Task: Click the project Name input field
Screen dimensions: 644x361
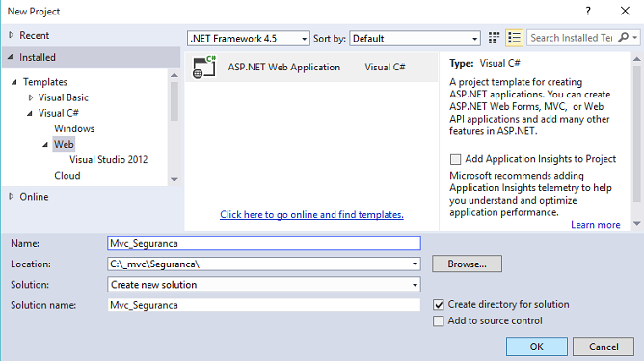Action: (264, 243)
